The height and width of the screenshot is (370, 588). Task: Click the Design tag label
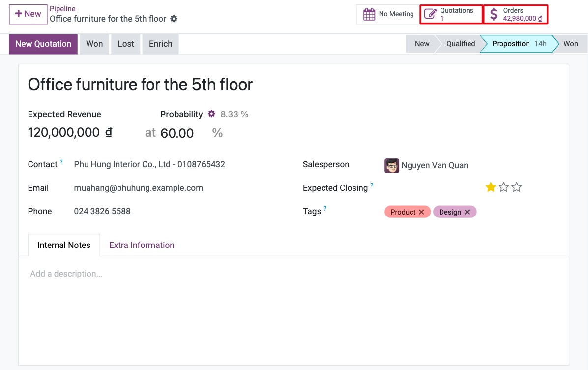point(450,212)
